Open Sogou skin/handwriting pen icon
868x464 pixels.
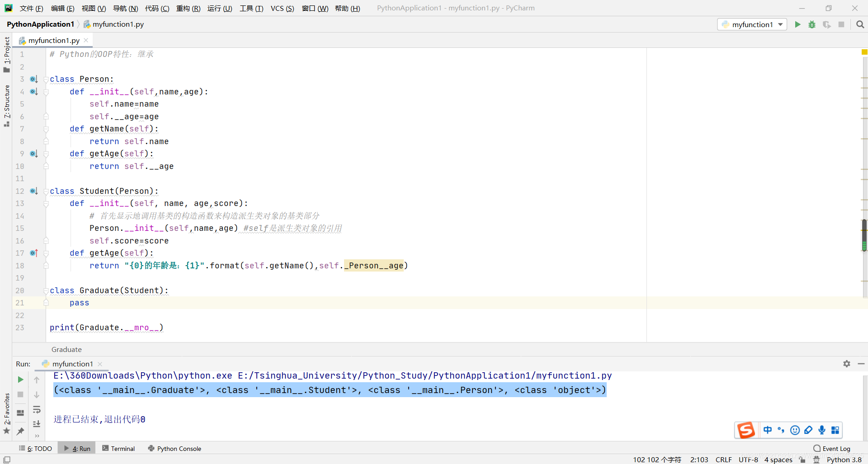tap(808, 430)
